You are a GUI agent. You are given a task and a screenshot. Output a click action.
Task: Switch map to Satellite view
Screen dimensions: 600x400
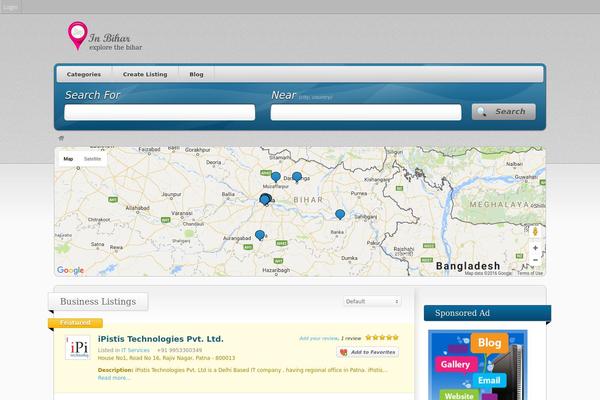point(93,159)
